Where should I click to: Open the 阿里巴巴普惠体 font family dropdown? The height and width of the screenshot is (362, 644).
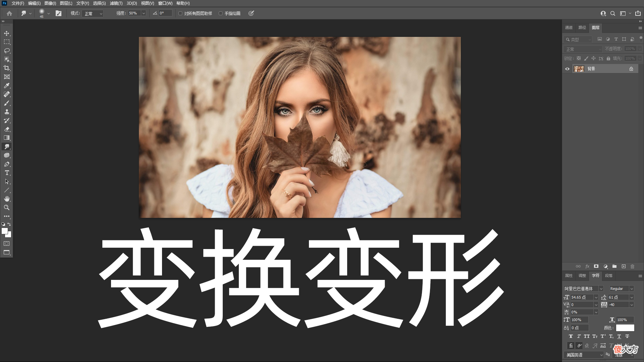pos(583,289)
